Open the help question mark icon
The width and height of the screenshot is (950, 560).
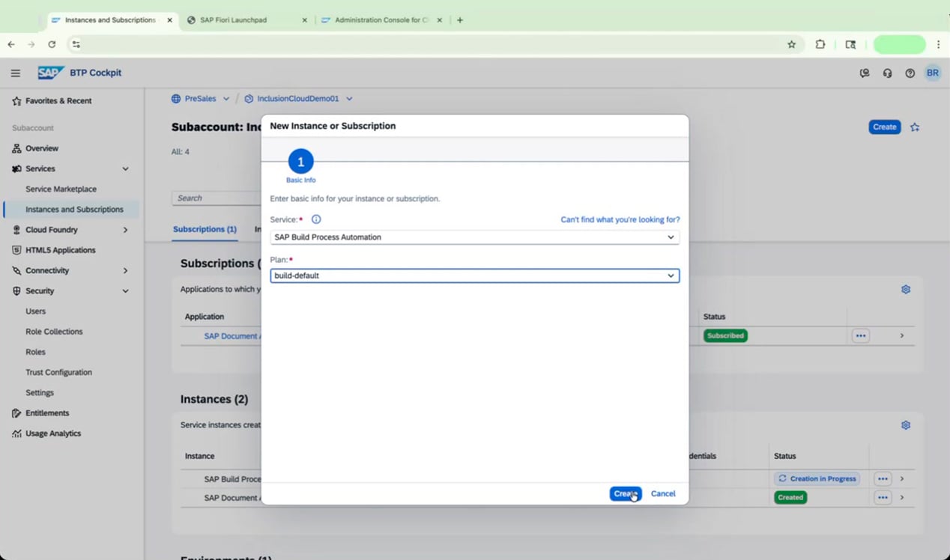910,73
